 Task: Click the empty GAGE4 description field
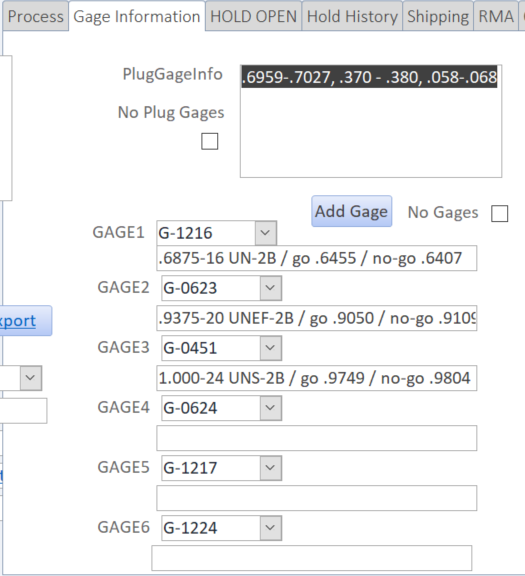[x=317, y=438]
